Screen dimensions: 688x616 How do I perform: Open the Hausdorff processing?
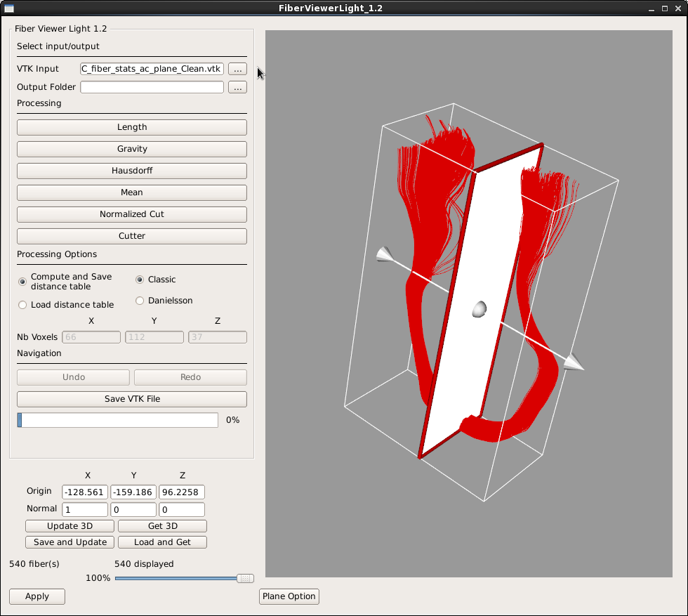pyautogui.click(x=132, y=171)
